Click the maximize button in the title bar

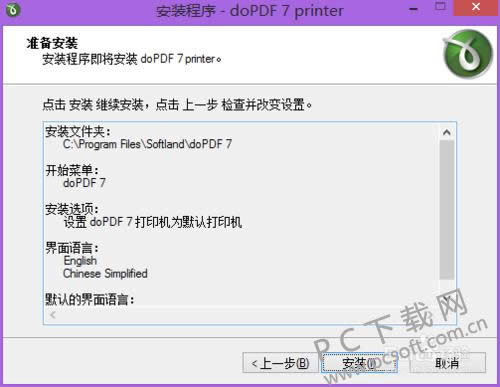pos(440,7)
